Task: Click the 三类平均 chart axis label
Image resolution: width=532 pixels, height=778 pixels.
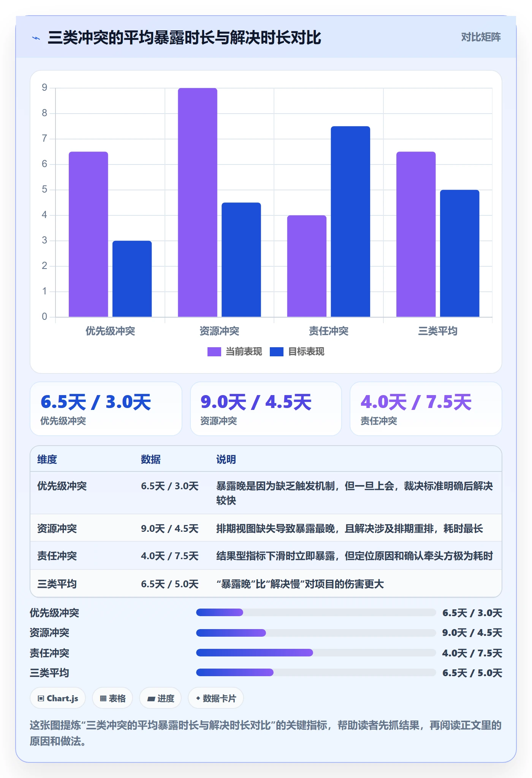Action: [x=438, y=331]
